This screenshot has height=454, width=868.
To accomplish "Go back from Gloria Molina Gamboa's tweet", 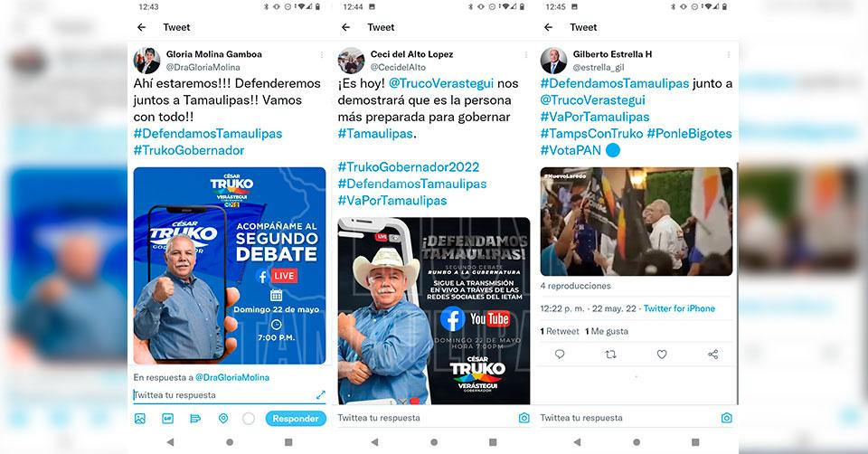I will pos(142,27).
